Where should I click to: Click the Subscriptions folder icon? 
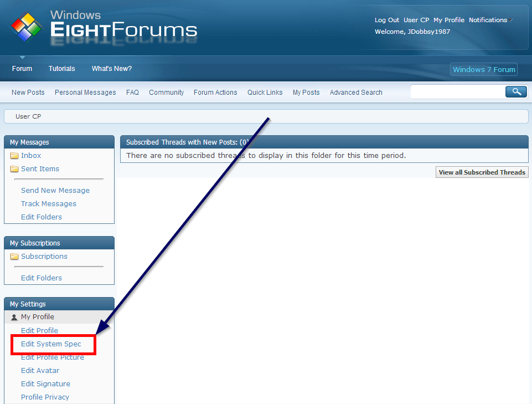click(x=14, y=257)
